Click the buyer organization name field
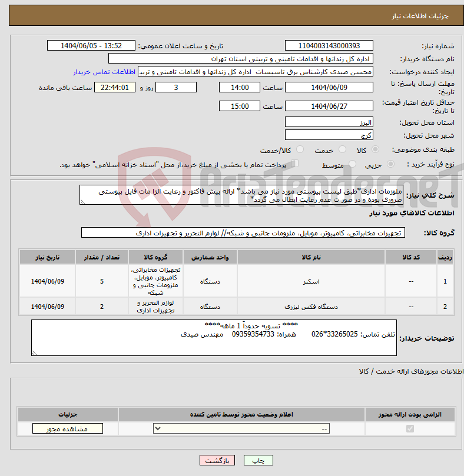This screenshot has width=464, height=476. tap(241, 59)
